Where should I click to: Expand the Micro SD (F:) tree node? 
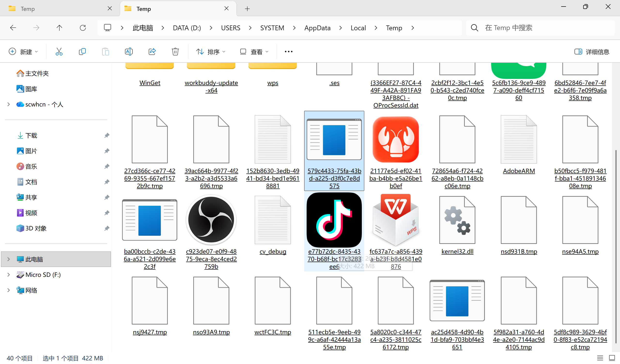tap(9, 275)
